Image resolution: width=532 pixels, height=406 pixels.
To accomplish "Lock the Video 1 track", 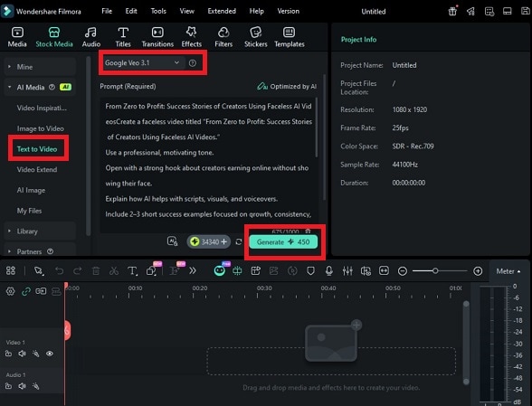I will pos(8,354).
